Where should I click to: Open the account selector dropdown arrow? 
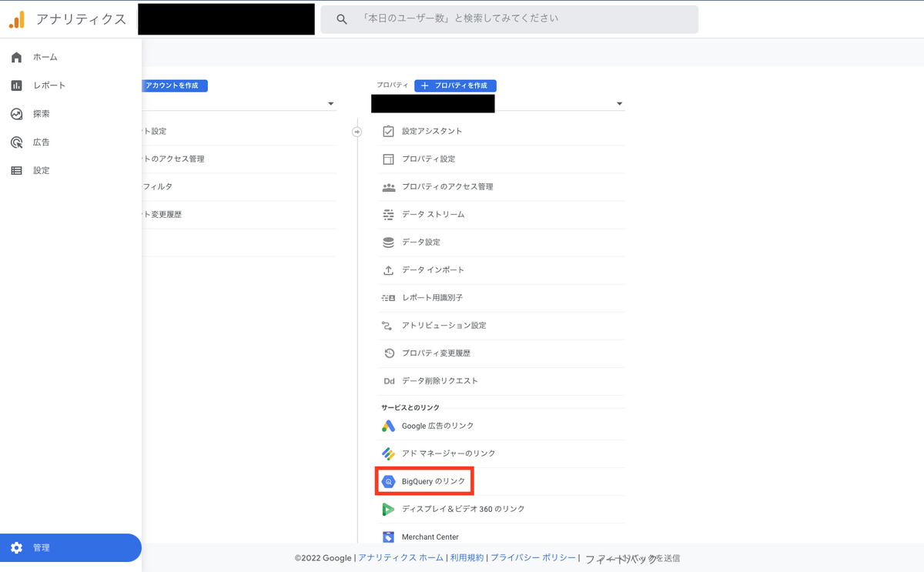click(331, 104)
